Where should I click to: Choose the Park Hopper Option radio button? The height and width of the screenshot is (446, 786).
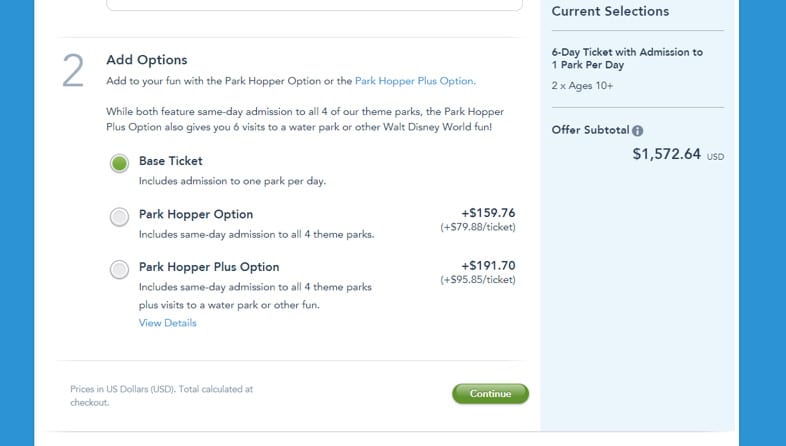coord(119,217)
